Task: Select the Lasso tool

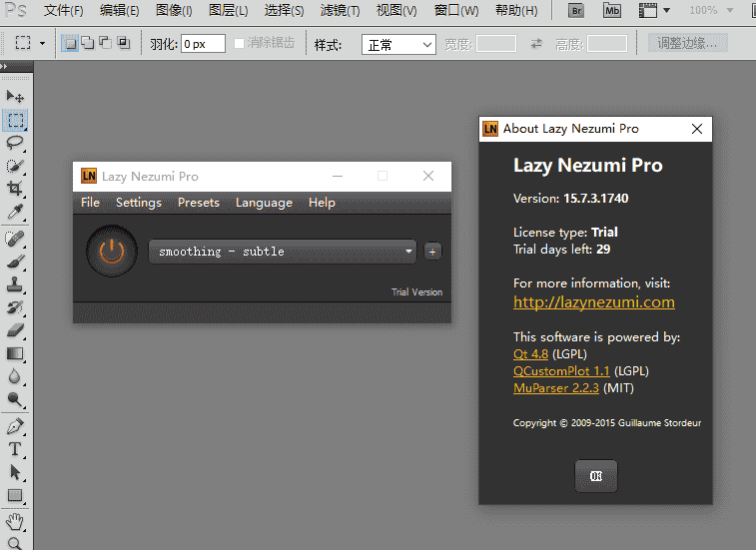Action: tap(15, 143)
